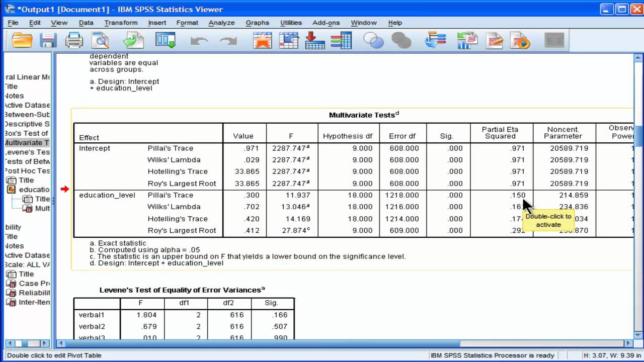Click the Case Pr... table icon in outline
The height and width of the screenshot is (362, 644).
(11, 284)
